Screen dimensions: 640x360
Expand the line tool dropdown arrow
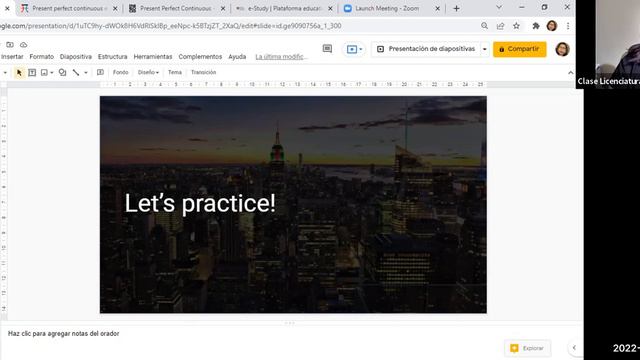tap(86, 73)
